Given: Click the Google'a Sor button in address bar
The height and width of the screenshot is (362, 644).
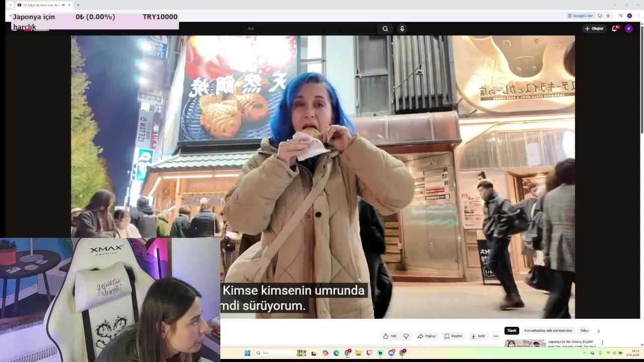Looking at the screenshot, I should coord(580,16).
